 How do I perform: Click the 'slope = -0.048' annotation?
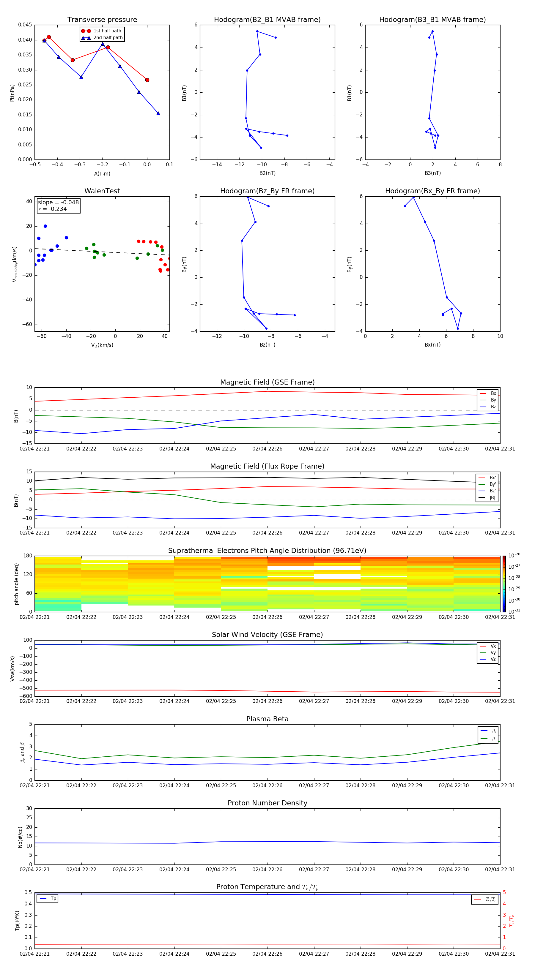click(58, 203)
